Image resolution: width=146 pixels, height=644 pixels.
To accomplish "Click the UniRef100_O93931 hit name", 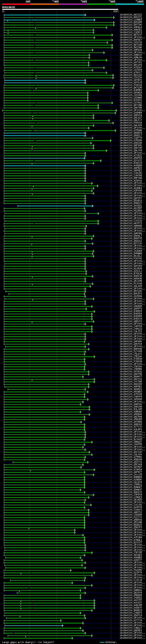I will click(x=131, y=371).
